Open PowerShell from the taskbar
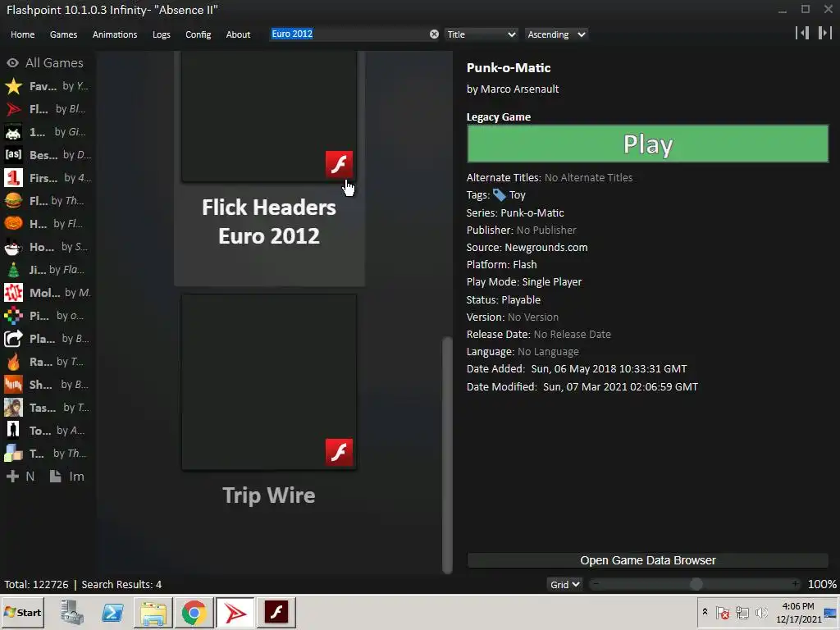The height and width of the screenshot is (630, 840). point(112,612)
